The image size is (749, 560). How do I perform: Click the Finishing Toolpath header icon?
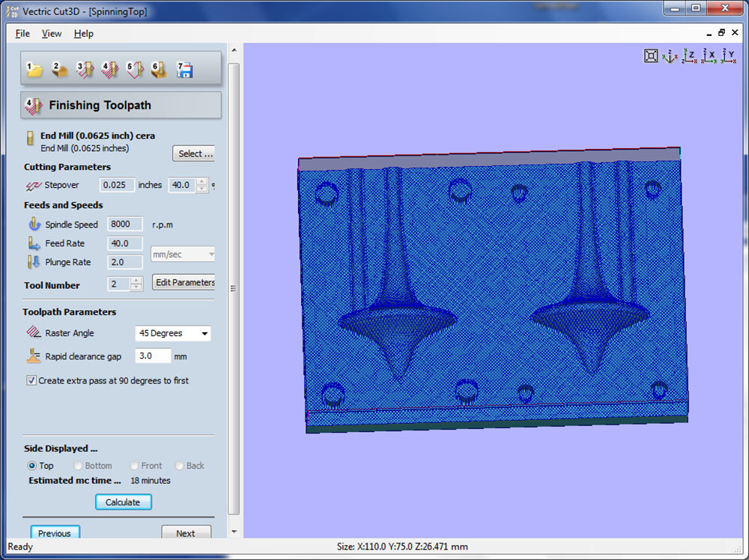[34, 106]
